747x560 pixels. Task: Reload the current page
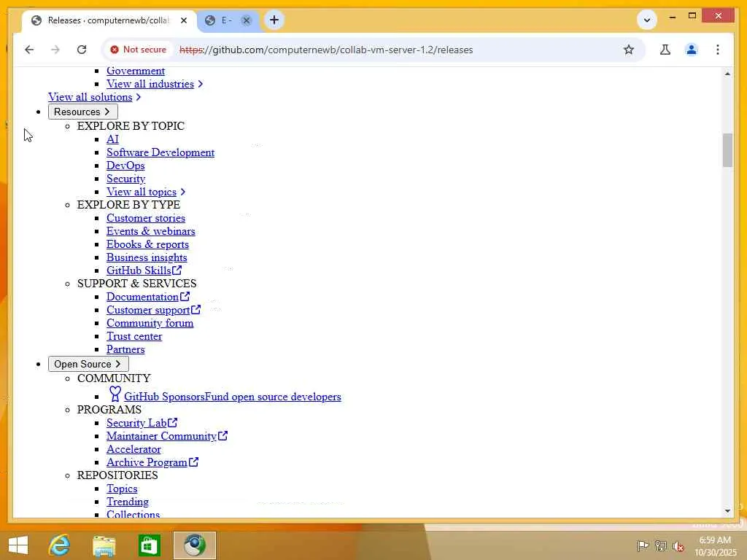tap(82, 50)
